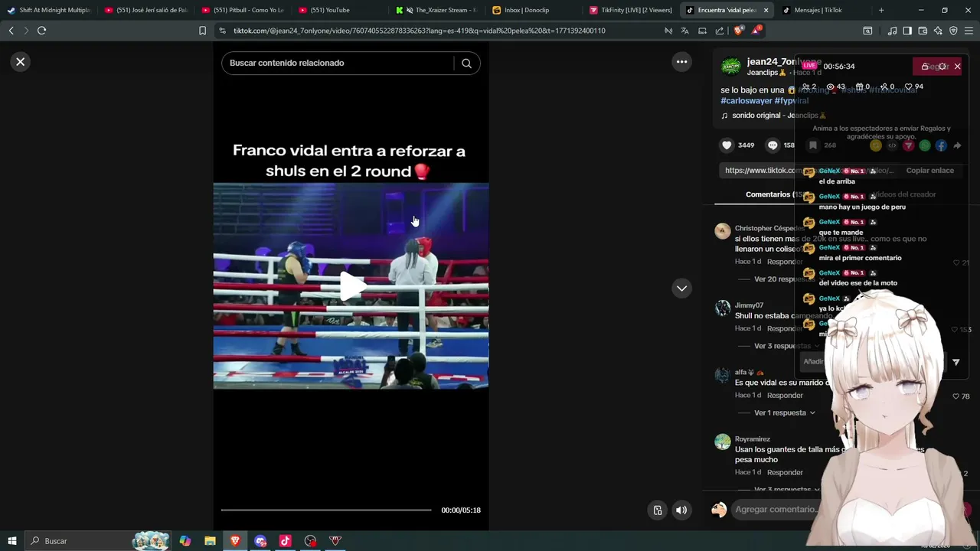Open settings gear on live overlay

942,67
